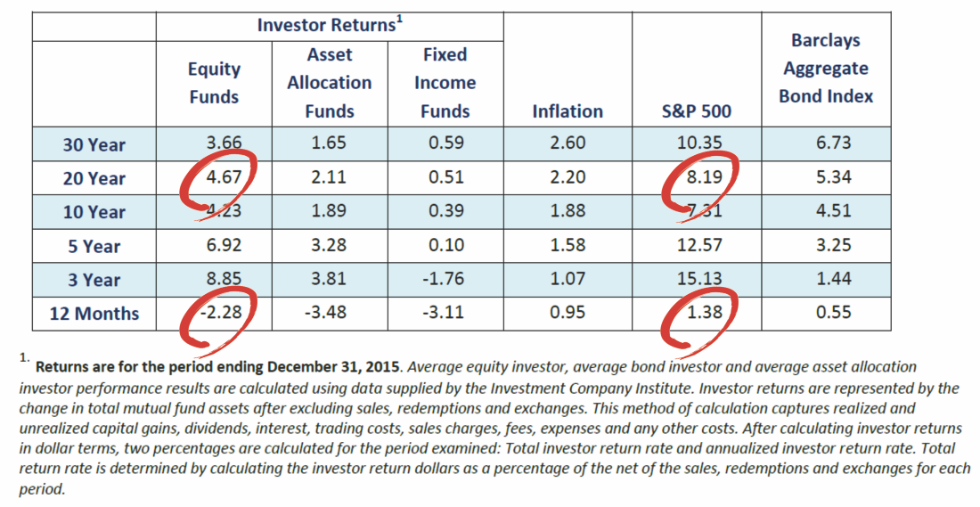Select the -1.76 Fixed Income Funds cell
The height and width of the screenshot is (507, 980).
click(445, 279)
